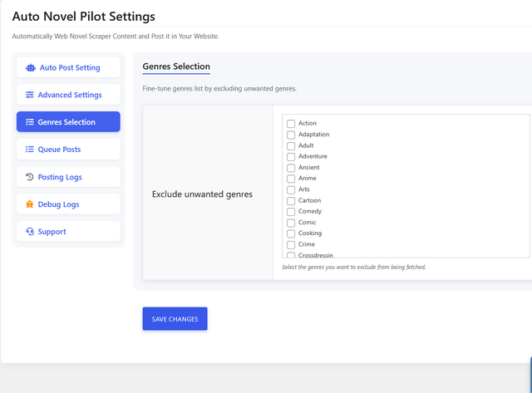Click the orange bug icon beside Debug Logs
This screenshot has height=393, width=532.
click(x=30, y=204)
